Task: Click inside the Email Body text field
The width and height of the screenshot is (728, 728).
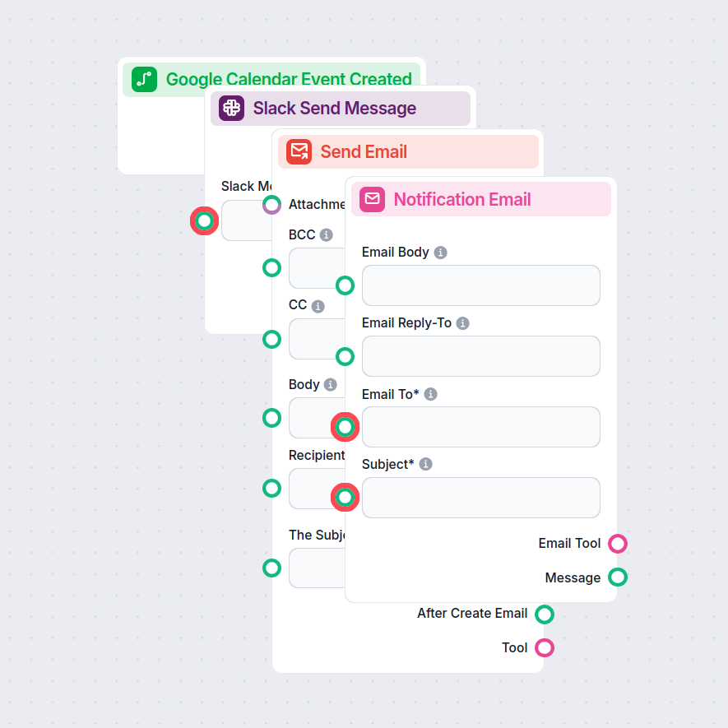Action: [x=480, y=285]
